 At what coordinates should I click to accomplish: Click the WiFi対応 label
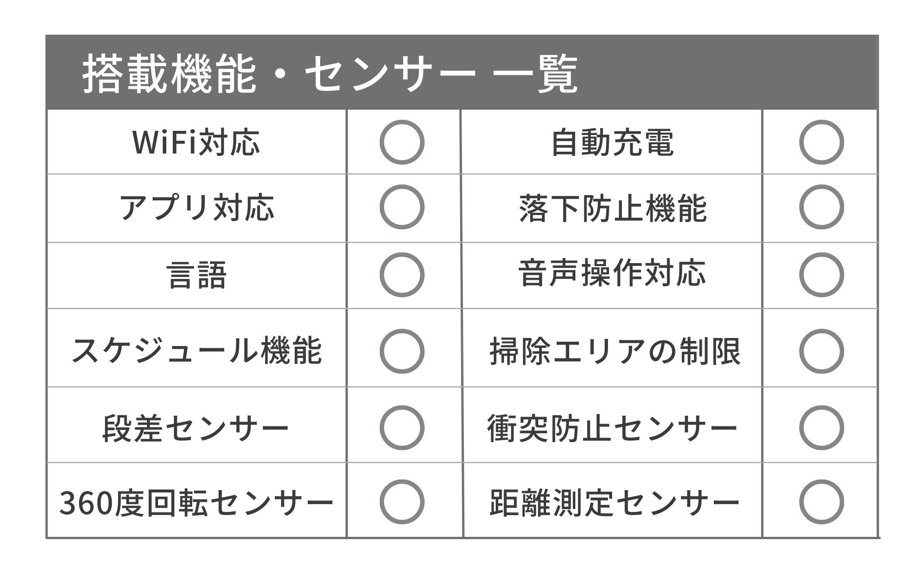pyautogui.click(x=196, y=142)
